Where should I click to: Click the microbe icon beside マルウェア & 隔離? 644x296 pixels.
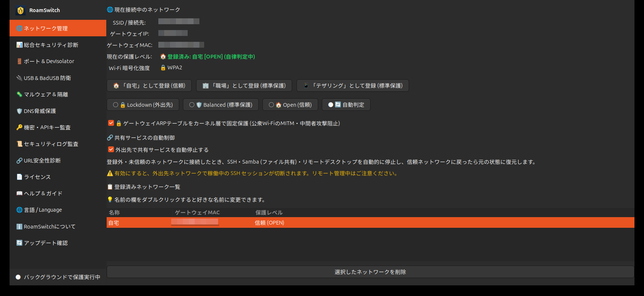(19, 94)
